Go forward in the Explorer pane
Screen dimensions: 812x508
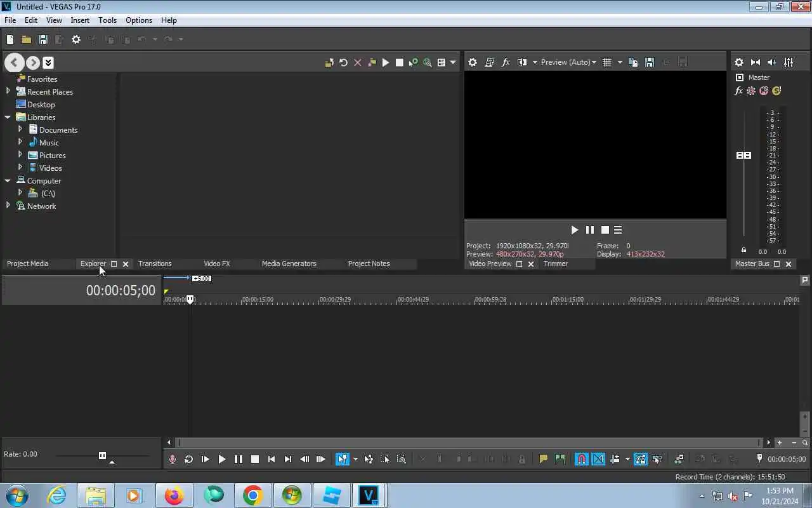click(x=33, y=62)
